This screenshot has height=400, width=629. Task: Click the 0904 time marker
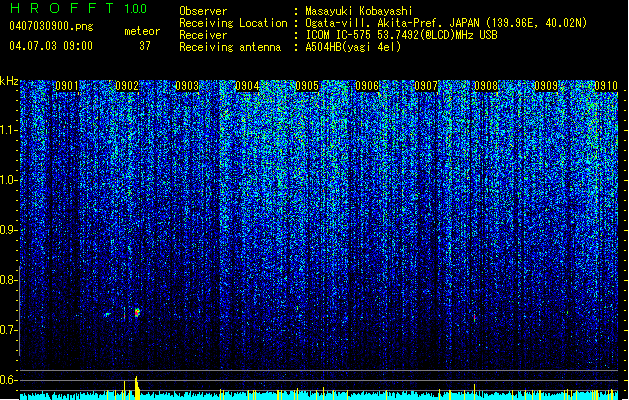(247, 86)
